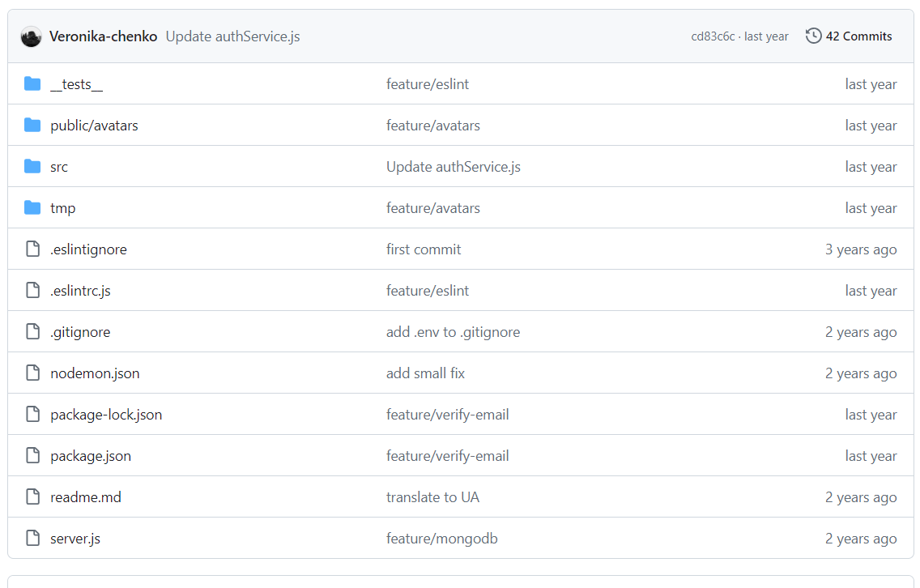Open the feature/eslint commit for __tests__
Viewport: 920px width, 588px height.
tap(428, 83)
